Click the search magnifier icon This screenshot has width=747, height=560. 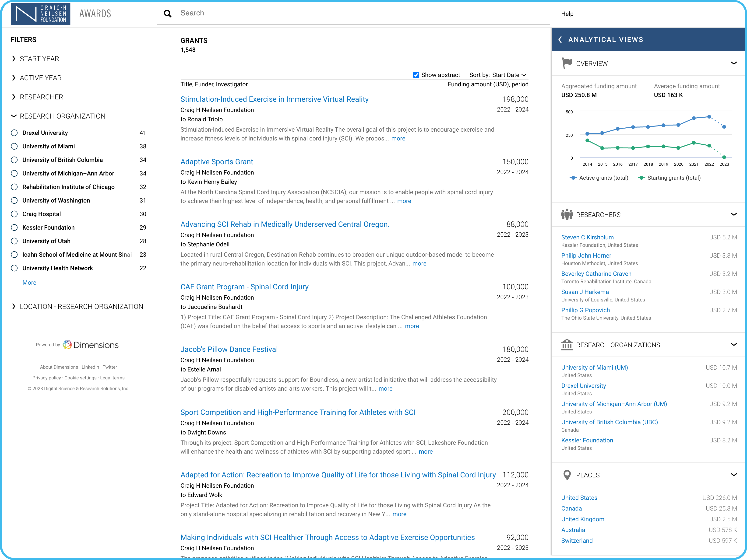coord(168,14)
